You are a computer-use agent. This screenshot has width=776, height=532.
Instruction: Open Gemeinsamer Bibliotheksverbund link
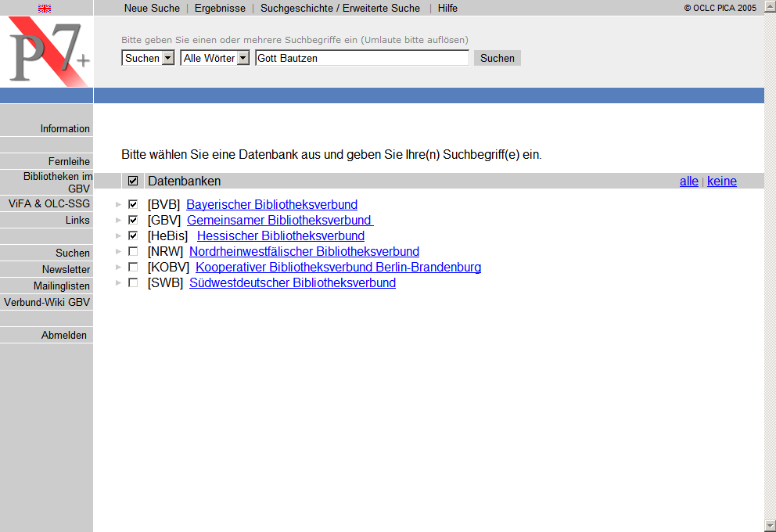pos(279,221)
